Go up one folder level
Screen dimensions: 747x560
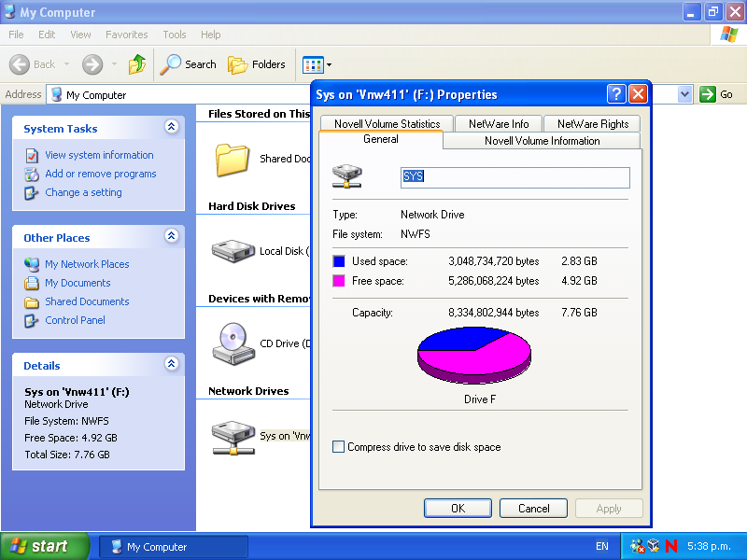pos(137,64)
